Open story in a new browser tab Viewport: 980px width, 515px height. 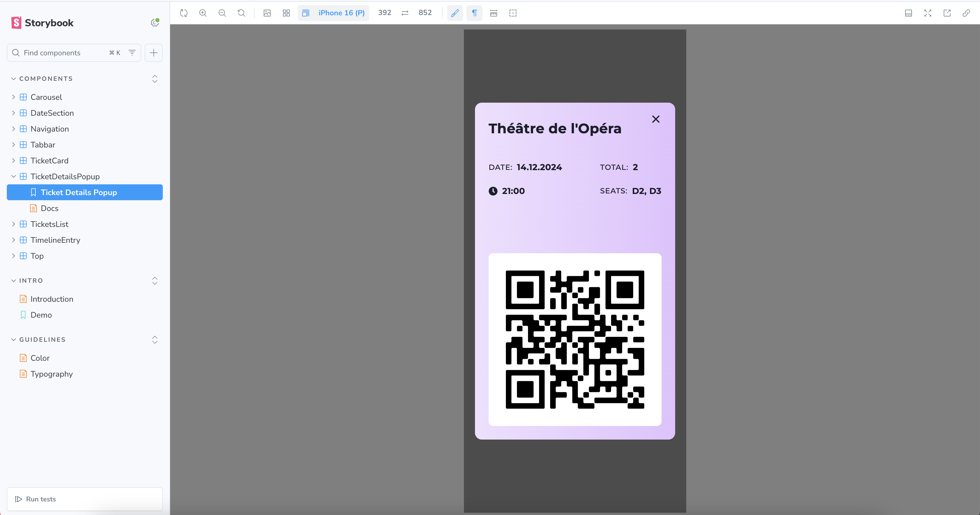pyautogui.click(x=947, y=13)
